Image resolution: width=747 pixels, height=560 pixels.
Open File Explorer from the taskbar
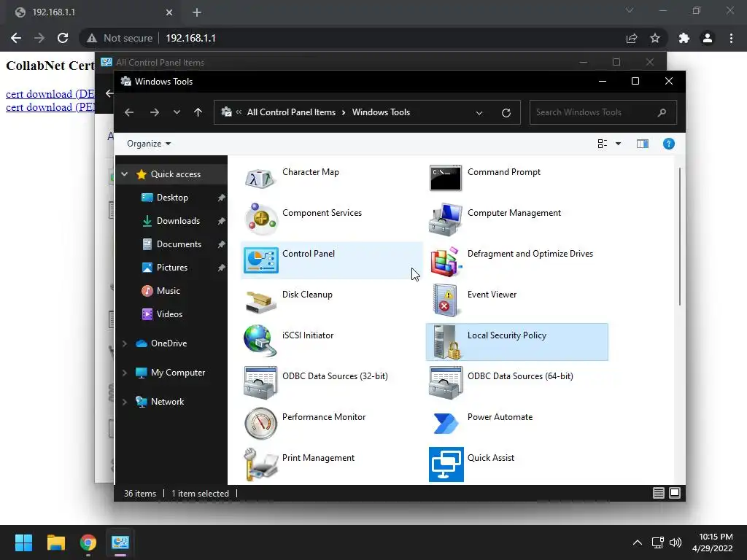(x=55, y=542)
